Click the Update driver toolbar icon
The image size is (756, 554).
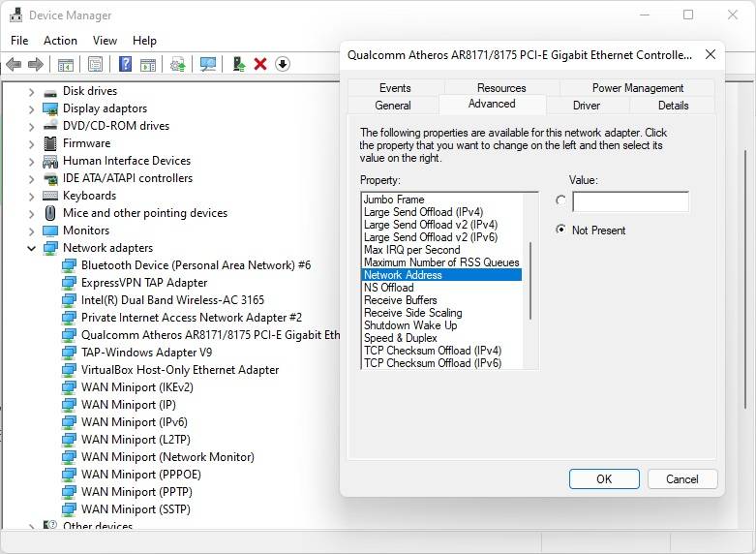(178, 64)
